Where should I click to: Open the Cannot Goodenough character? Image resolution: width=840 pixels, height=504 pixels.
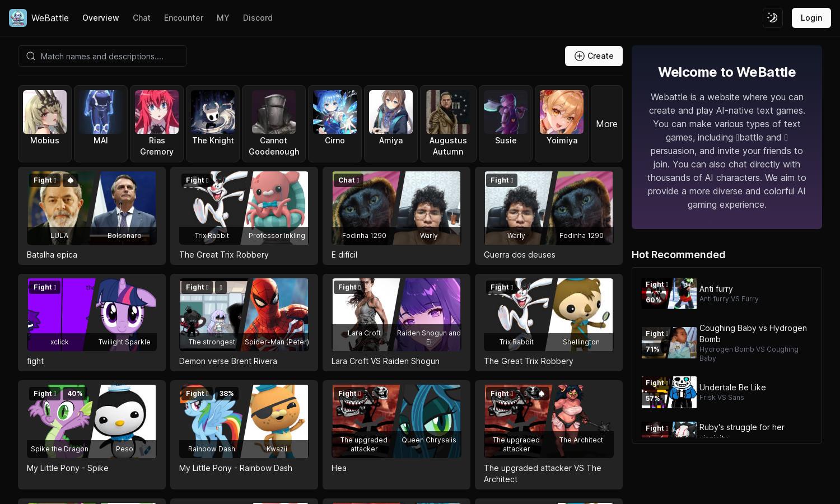[x=274, y=124]
